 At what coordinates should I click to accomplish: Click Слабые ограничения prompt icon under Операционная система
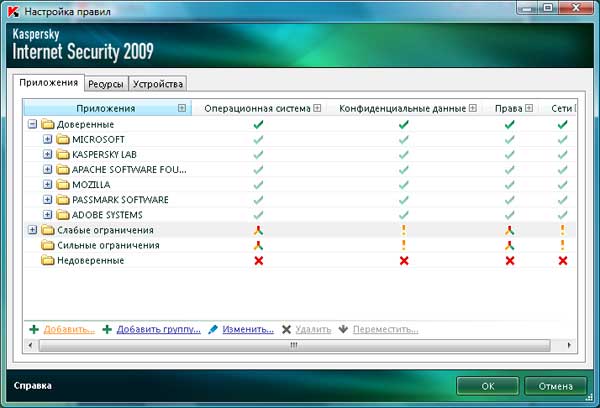pos(259,230)
